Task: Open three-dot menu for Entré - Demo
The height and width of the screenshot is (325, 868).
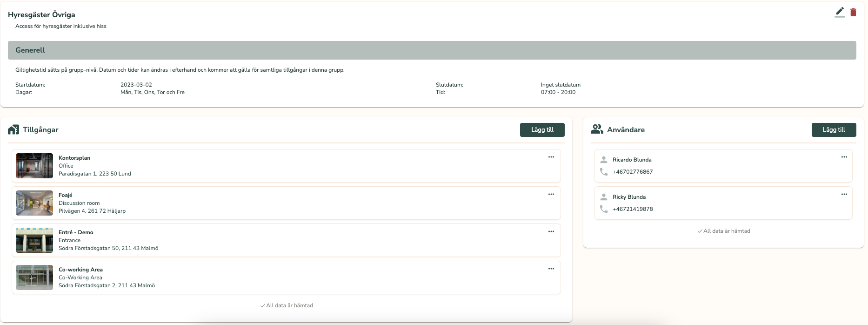Action: tap(551, 231)
